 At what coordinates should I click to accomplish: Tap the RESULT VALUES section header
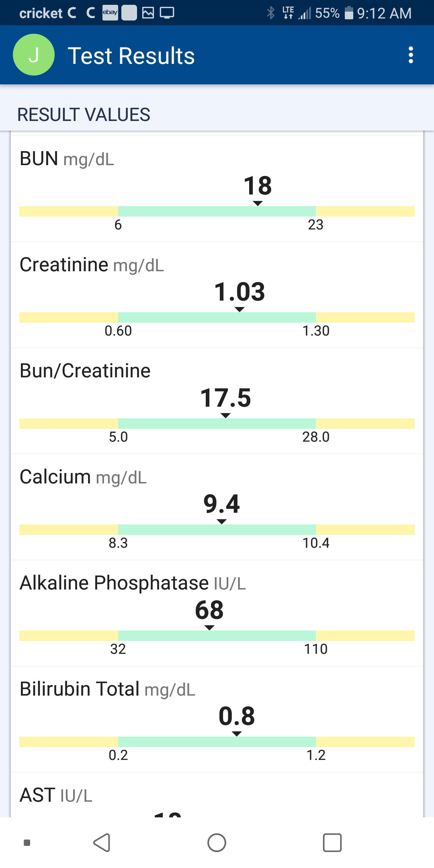click(x=84, y=115)
